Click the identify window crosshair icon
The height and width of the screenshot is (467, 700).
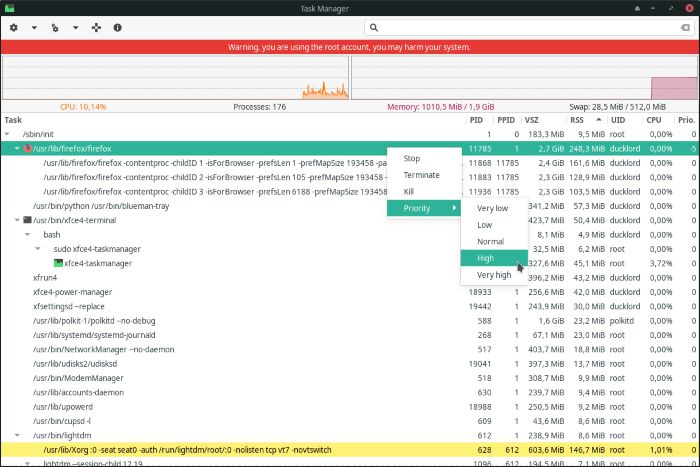(x=96, y=28)
